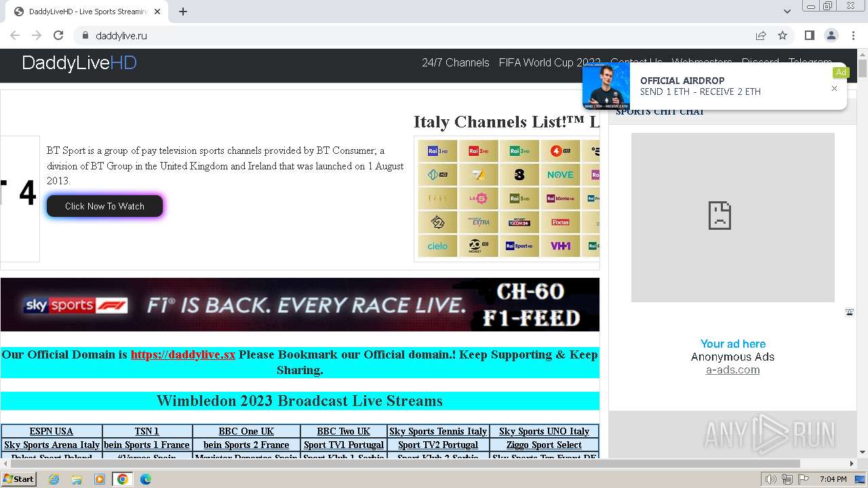The height and width of the screenshot is (488, 868).
Task: Open Sky Sports UNO Italy stream link
Action: point(545,431)
